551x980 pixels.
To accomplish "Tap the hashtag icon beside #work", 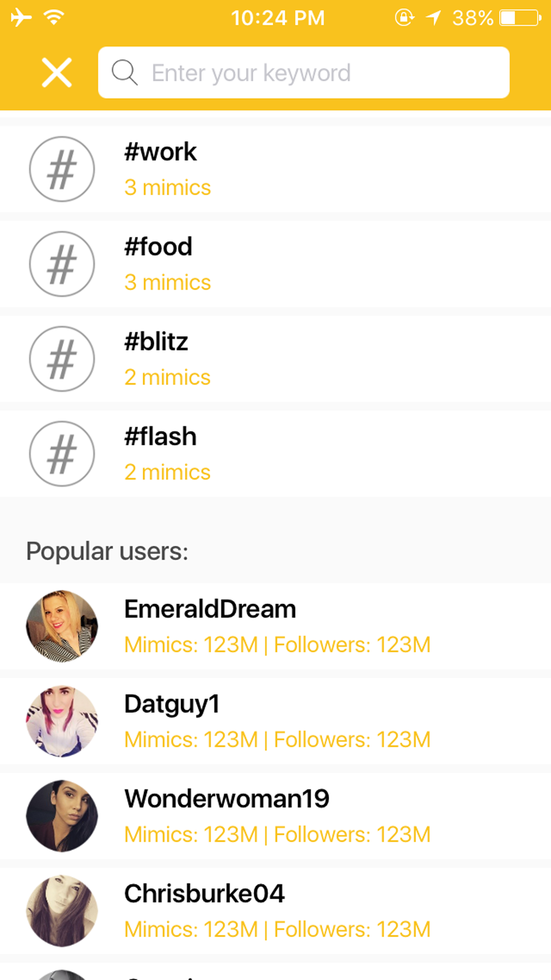I will pyautogui.click(x=62, y=169).
